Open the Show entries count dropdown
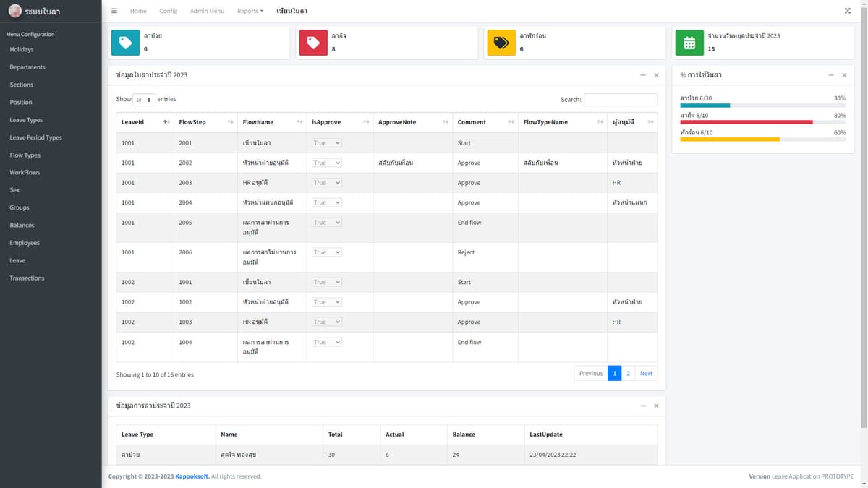The width and height of the screenshot is (868, 488). point(145,100)
